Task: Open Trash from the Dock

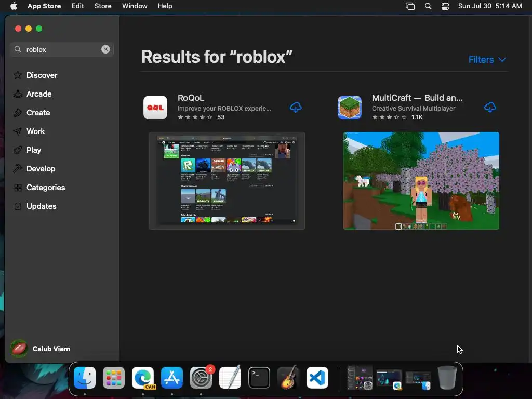Action: coord(447,378)
